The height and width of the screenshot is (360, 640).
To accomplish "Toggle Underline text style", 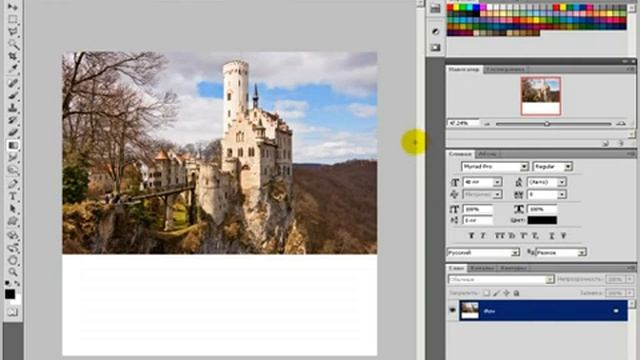I will click(551, 236).
